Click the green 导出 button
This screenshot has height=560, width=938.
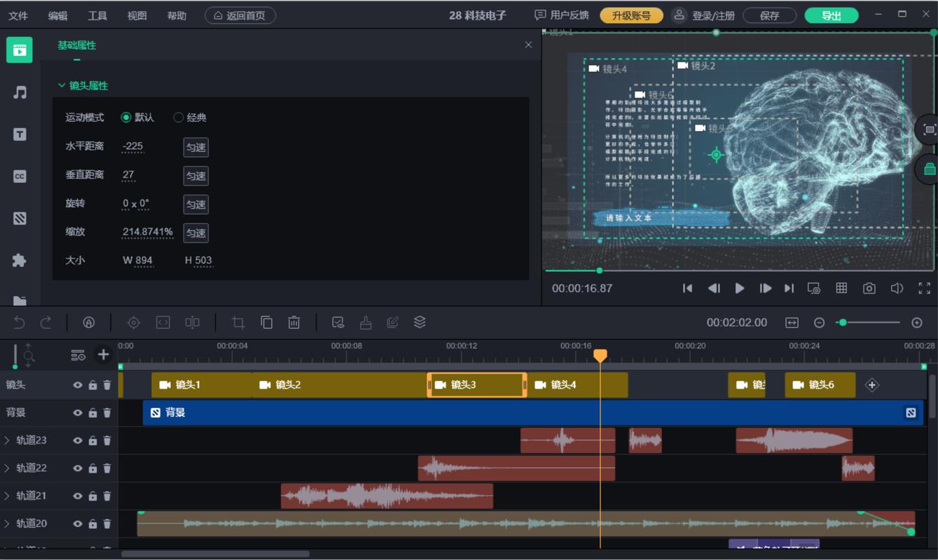tap(832, 15)
